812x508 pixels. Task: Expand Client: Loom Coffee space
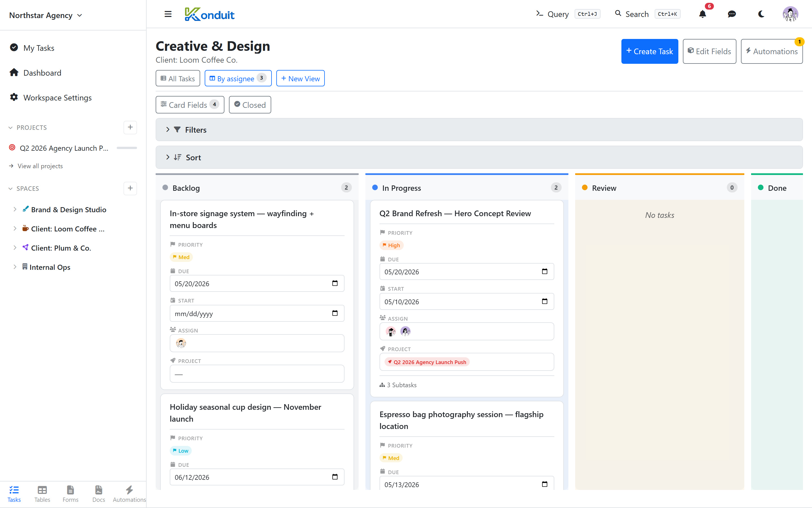pos(15,229)
